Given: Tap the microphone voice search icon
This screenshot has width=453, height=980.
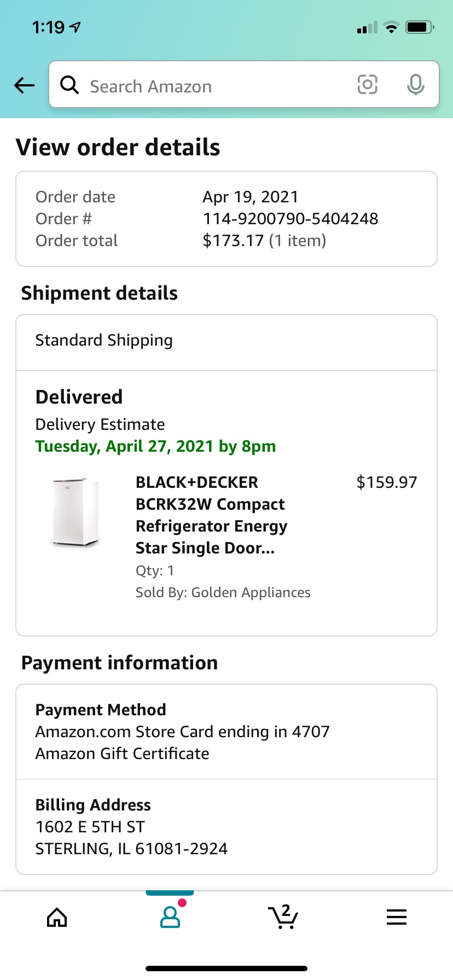Looking at the screenshot, I should click(x=415, y=85).
